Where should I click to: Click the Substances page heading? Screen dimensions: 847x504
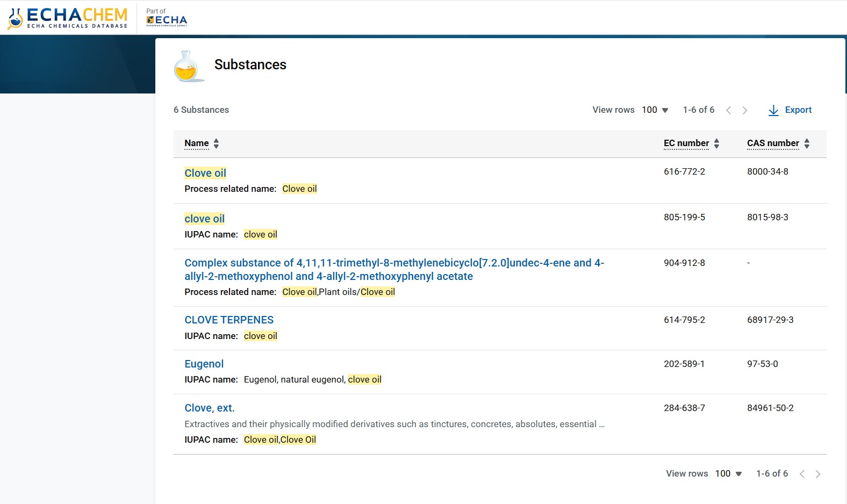coord(250,64)
